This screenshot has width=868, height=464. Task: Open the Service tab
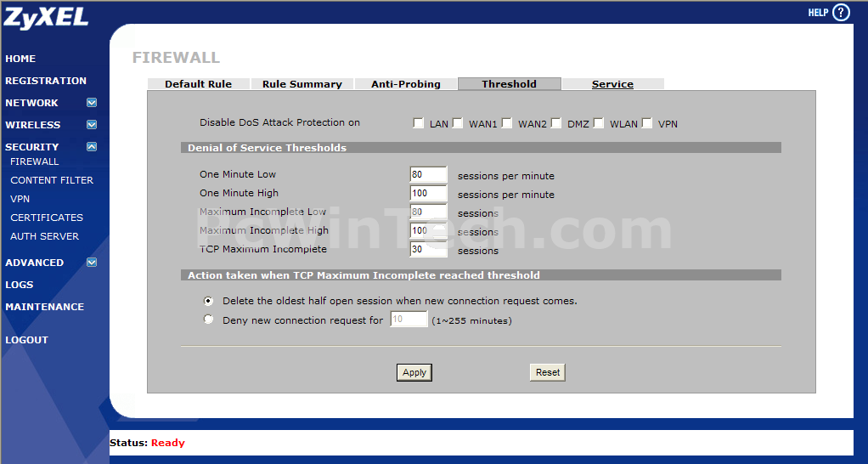[612, 84]
